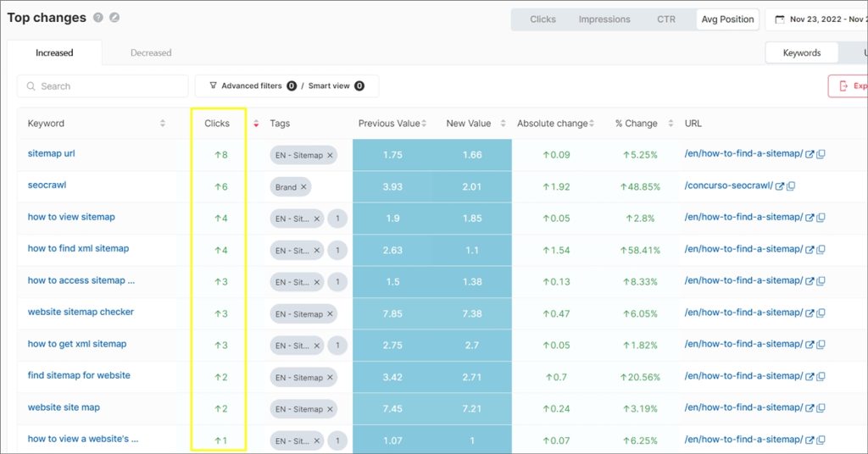Open external link icon in website sitemap checker row

[x=810, y=313]
